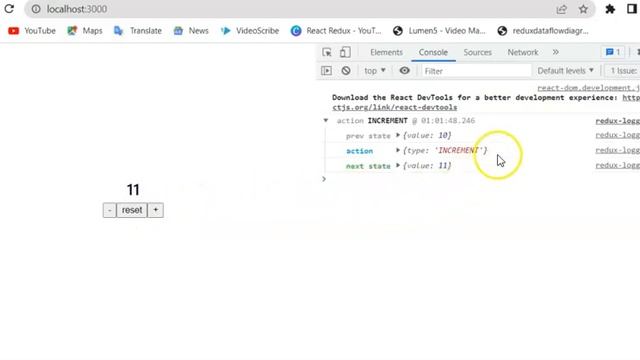
Task: Open the Extensions puzzle icon
Action: [610, 9]
